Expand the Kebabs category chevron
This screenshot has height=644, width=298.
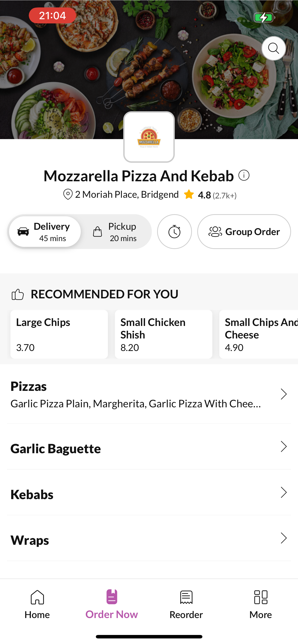click(283, 492)
